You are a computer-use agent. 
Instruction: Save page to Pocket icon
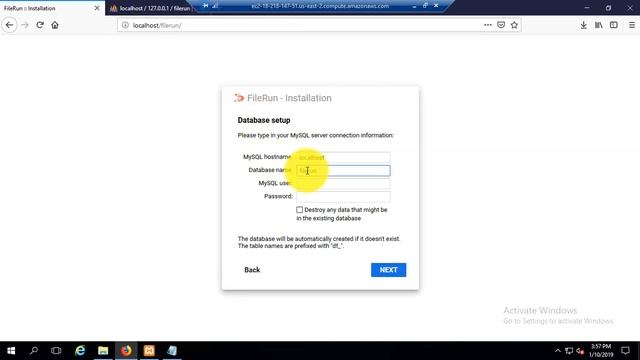(x=501, y=25)
